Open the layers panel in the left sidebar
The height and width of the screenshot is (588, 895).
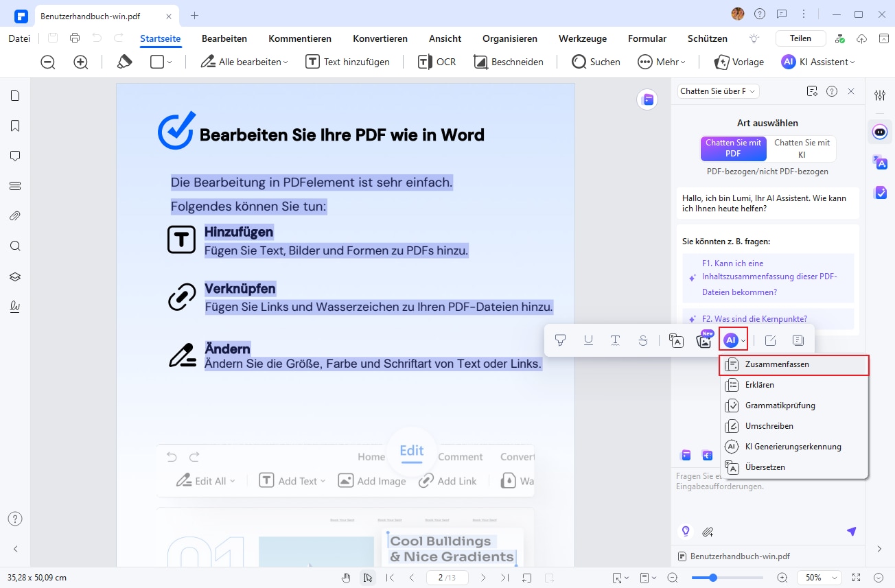15,277
